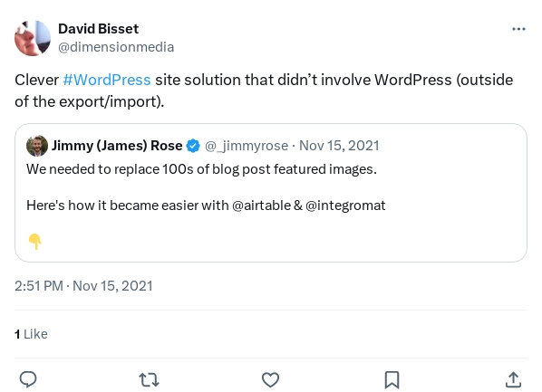Open the @dimensionmedia handle link

(x=116, y=47)
